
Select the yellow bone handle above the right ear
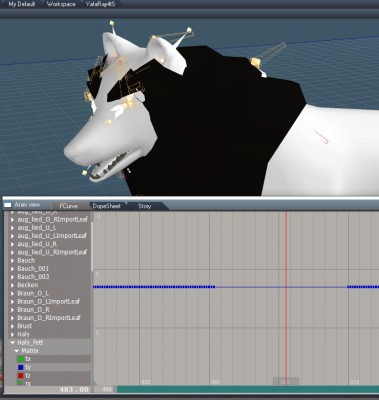click(189, 30)
